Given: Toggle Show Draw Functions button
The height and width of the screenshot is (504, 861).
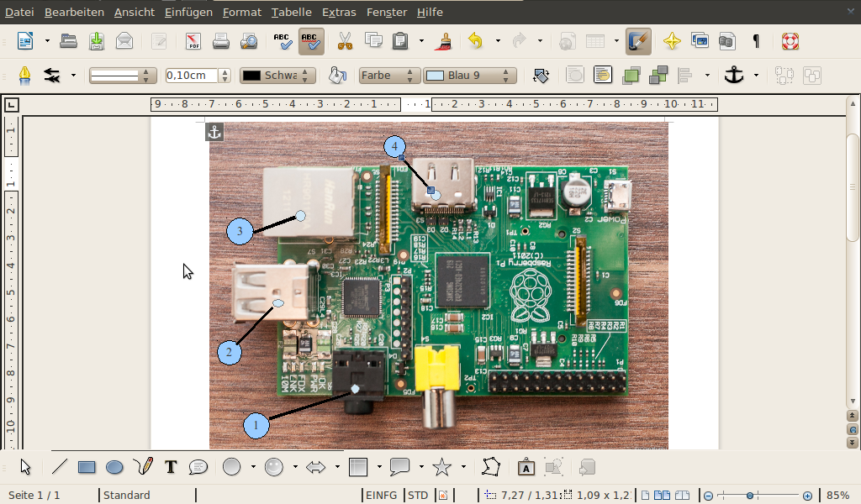Looking at the screenshot, I should (638, 41).
